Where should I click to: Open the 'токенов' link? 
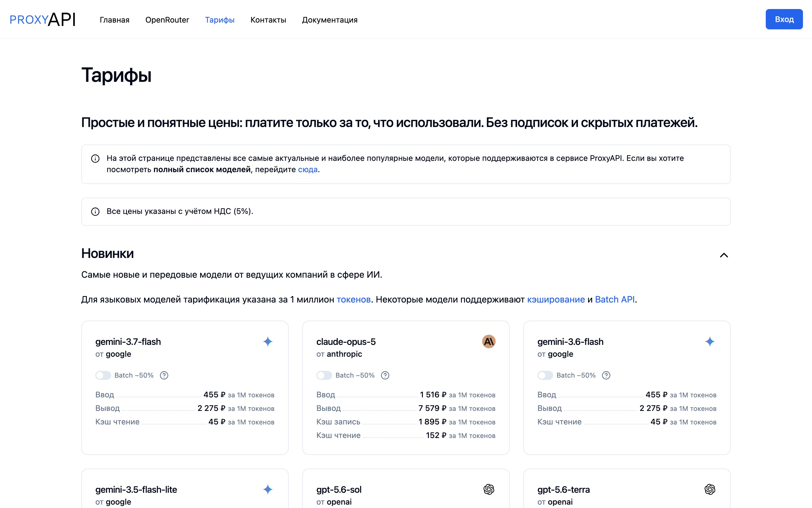pos(354,299)
